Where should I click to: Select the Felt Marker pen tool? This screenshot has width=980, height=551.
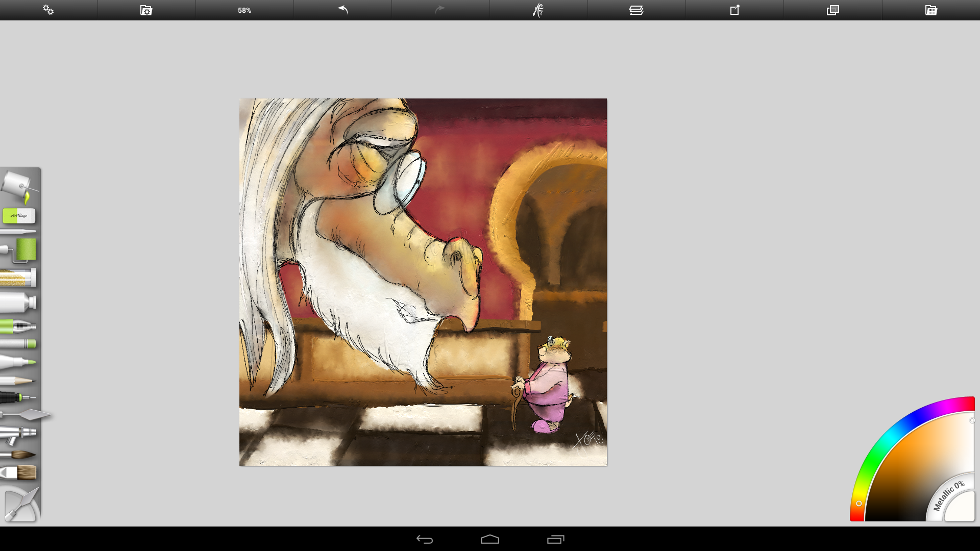(18, 362)
